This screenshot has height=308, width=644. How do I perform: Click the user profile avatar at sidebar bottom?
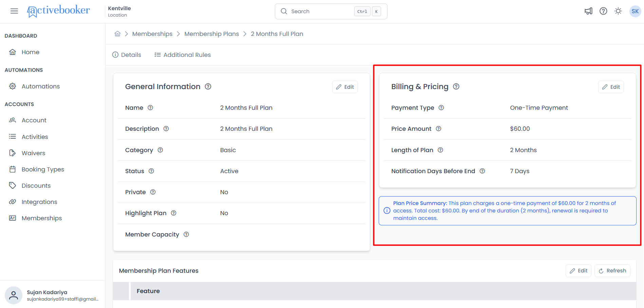click(x=14, y=295)
